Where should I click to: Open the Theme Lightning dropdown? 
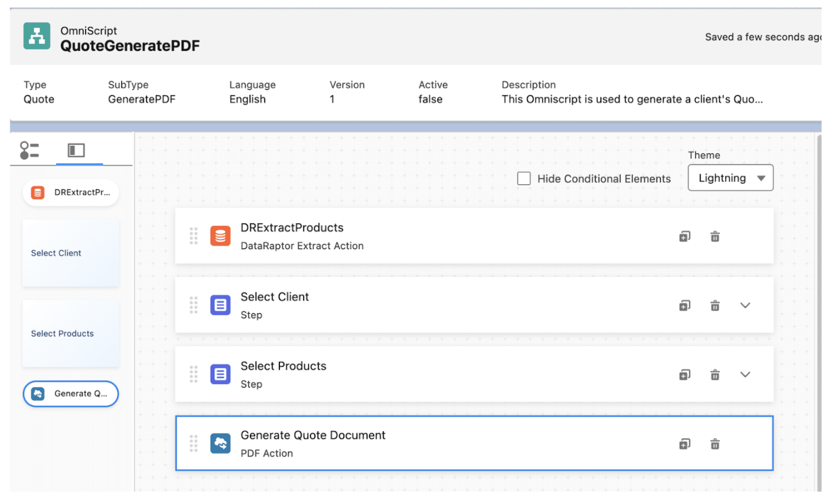point(730,178)
